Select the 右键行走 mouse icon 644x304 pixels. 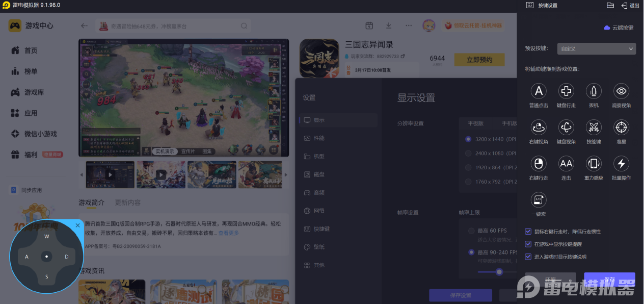point(539,164)
